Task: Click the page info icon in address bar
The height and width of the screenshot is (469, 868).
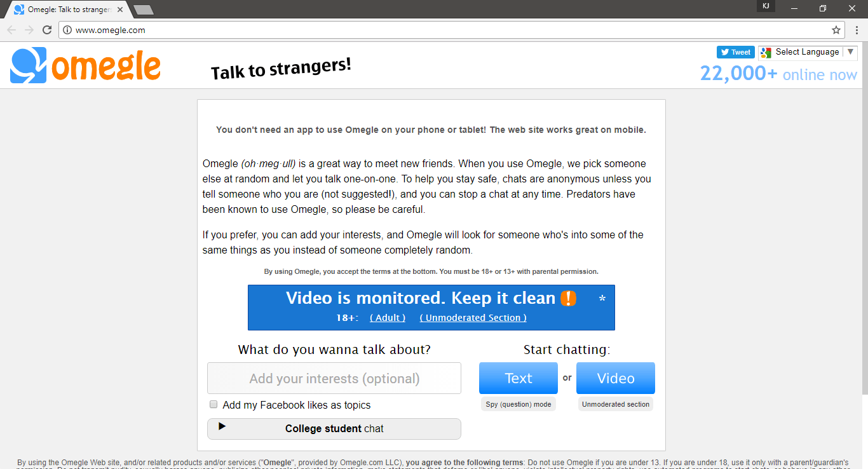Action: tap(67, 29)
